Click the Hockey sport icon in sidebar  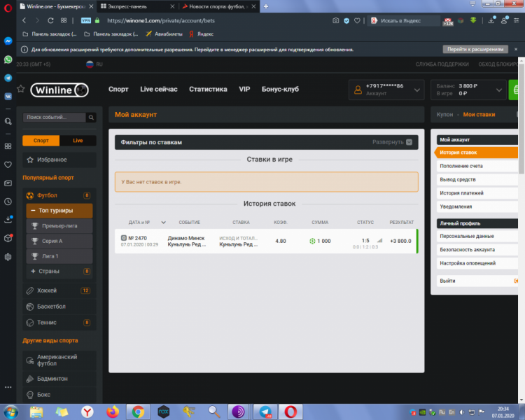(x=29, y=290)
